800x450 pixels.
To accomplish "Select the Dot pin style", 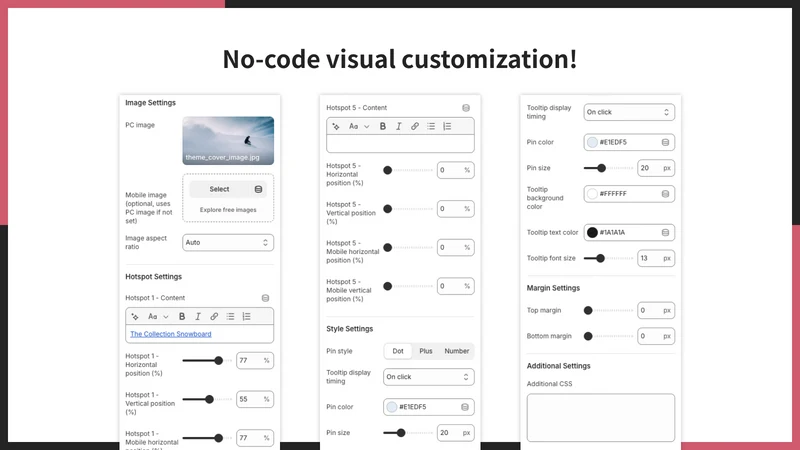I will (398, 351).
